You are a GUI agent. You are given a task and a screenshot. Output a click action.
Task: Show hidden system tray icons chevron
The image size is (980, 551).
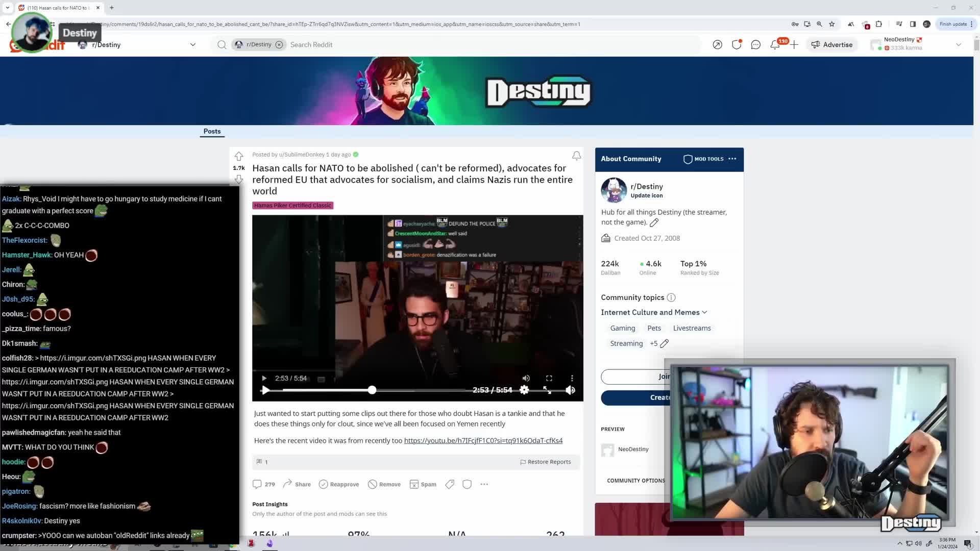900,543
